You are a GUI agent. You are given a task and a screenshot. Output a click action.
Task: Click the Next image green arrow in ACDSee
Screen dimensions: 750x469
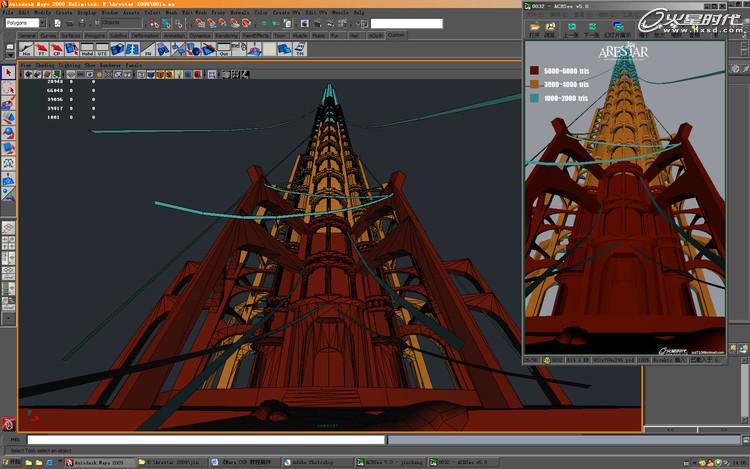tap(592, 29)
